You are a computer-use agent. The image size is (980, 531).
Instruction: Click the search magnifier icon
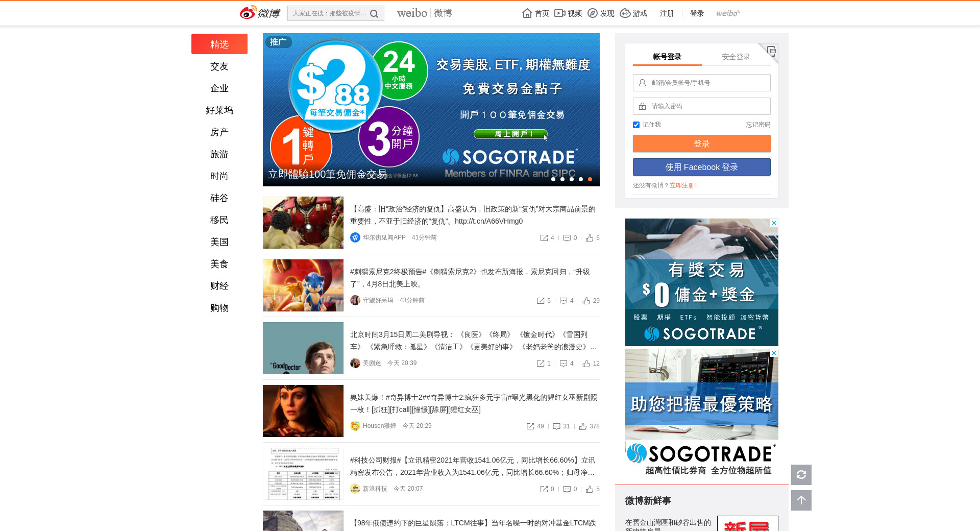pos(374,14)
